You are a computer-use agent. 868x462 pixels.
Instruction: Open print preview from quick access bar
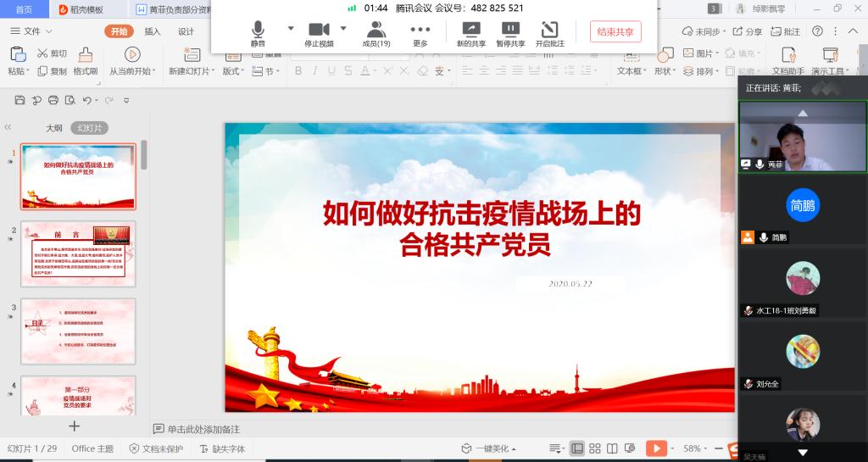pos(70,100)
